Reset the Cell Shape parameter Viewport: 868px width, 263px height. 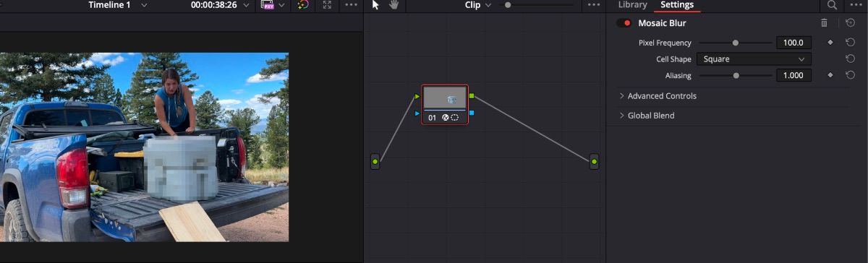(851, 59)
